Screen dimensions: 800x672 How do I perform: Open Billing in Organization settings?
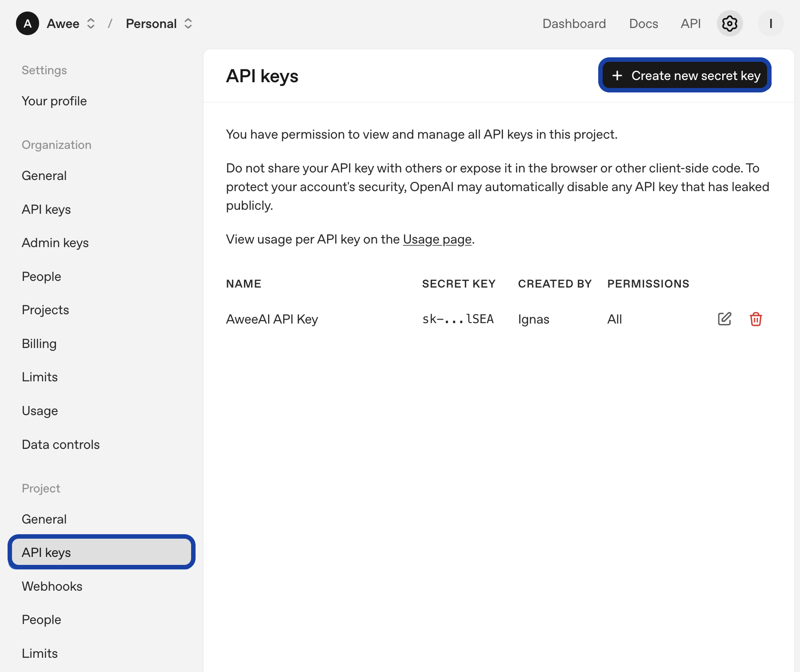pyautogui.click(x=39, y=344)
